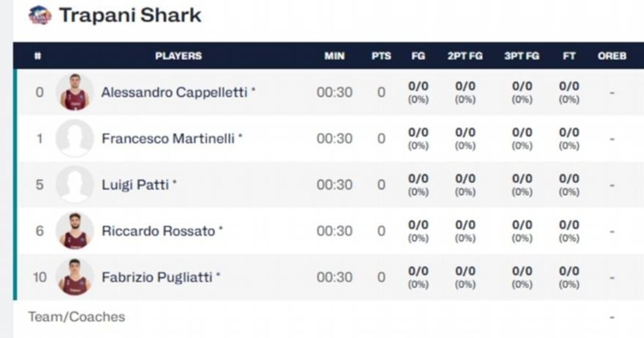This screenshot has height=338, width=644.
Task: Sort by the 3PT FG column header
Action: click(521, 56)
